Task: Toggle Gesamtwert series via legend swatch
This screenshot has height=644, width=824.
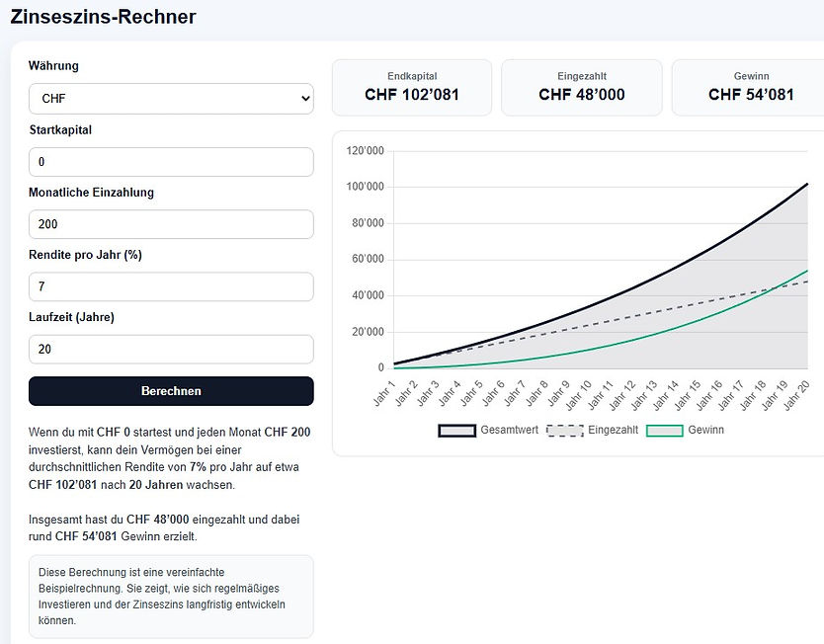Action: (457, 431)
